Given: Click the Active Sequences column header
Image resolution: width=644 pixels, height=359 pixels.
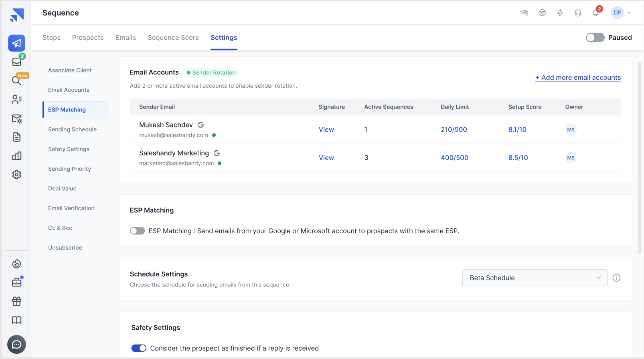Looking at the screenshot, I should click(389, 107).
